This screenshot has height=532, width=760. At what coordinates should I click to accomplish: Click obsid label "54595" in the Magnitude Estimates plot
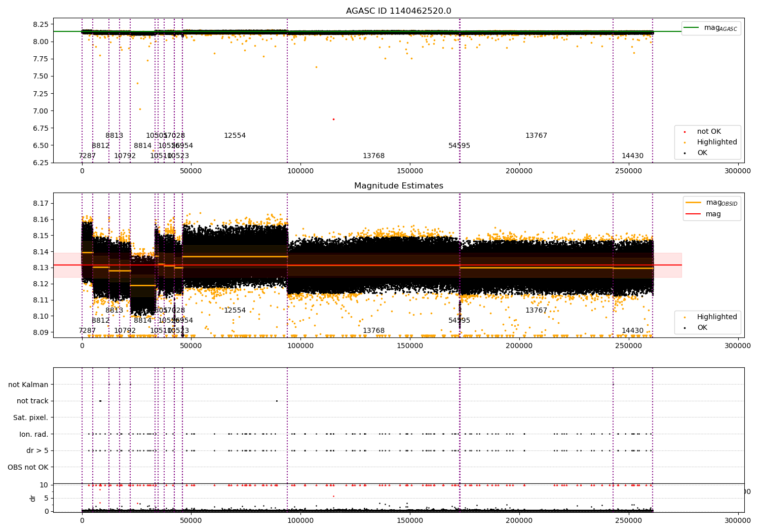[x=459, y=321]
